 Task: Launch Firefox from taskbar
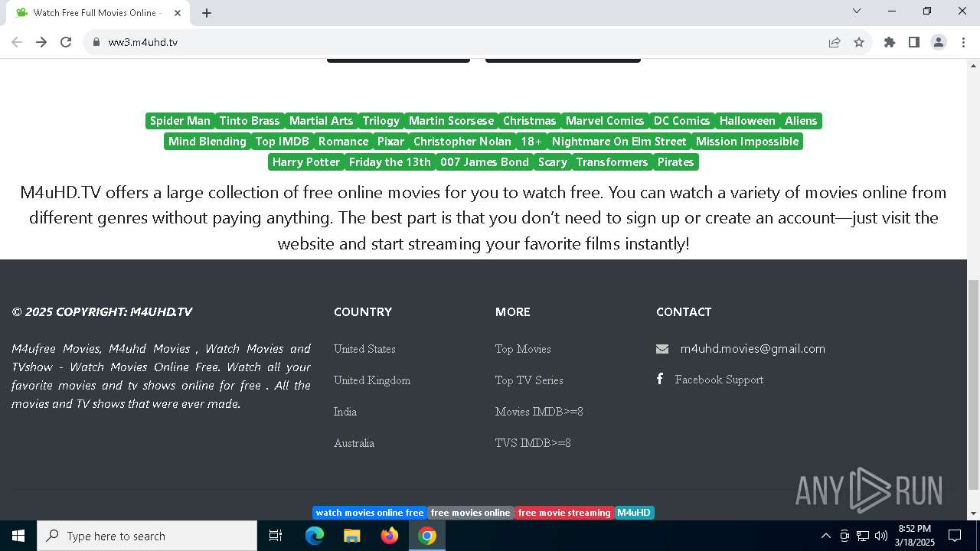point(390,536)
